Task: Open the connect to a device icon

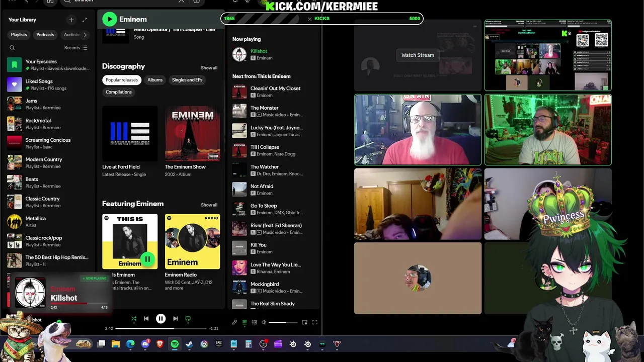Action: [254, 322]
